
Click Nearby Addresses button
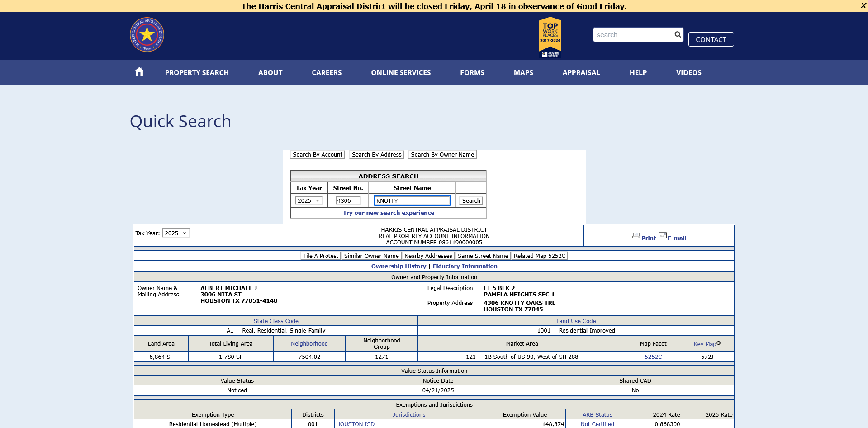point(428,256)
